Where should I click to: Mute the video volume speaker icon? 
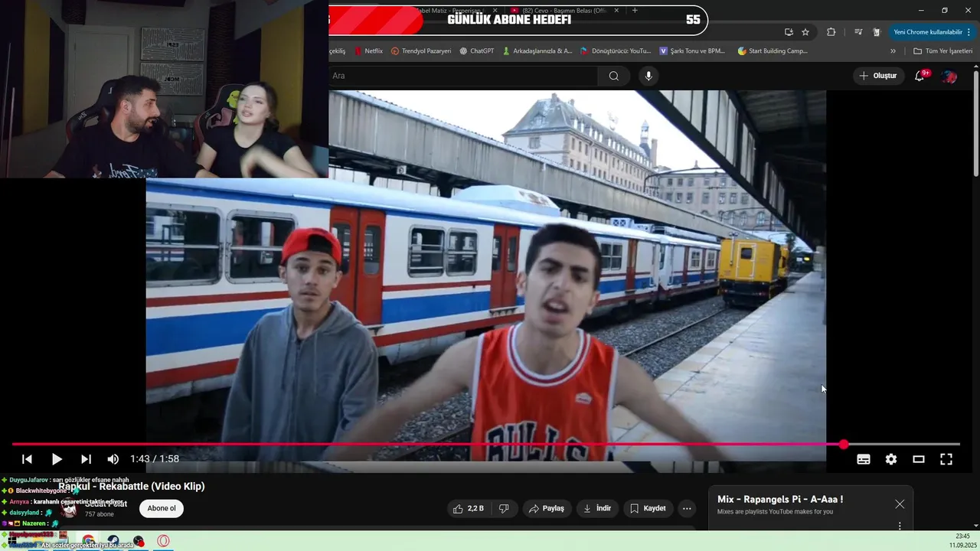[x=113, y=459]
